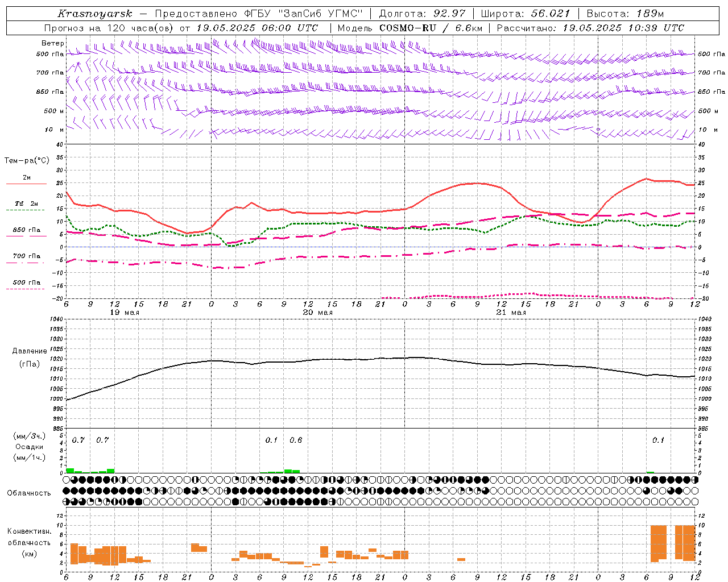Click the 19 мая date label
The height and width of the screenshot is (582, 728).
coord(125,313)
